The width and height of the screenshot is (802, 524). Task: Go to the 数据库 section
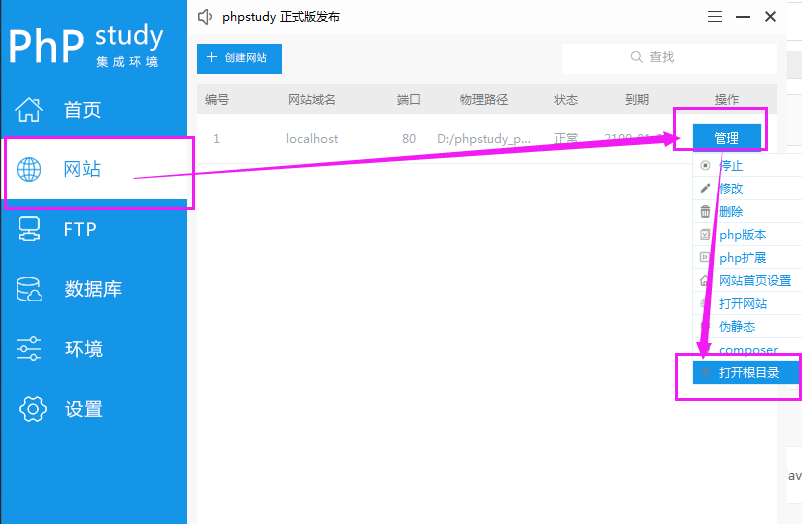[94, 289]
